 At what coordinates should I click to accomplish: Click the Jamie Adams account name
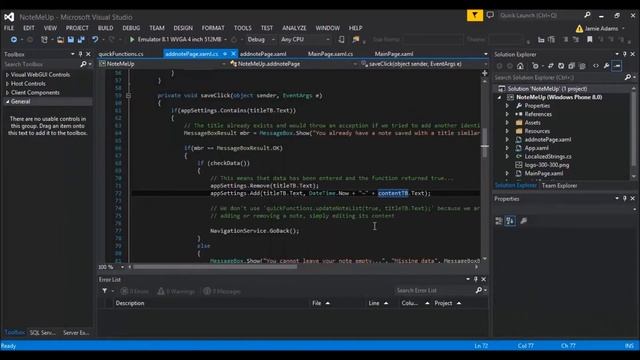601,29
